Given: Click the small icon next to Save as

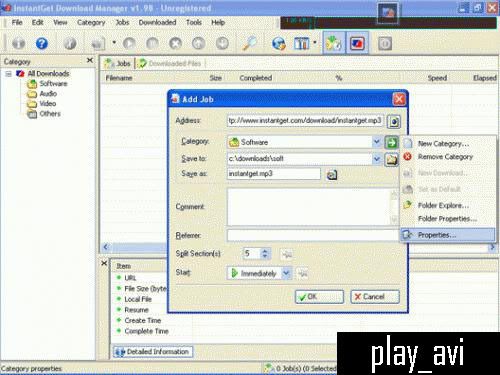Looking at the screenshot, I should 332,174.
